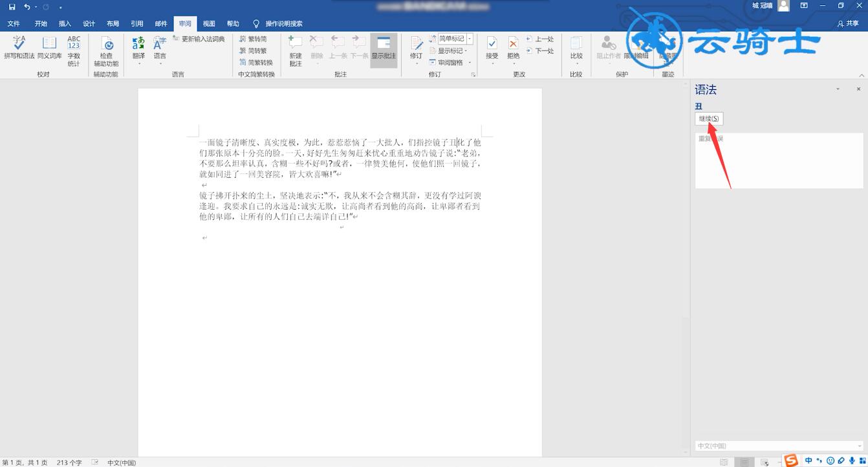
Task: Switch to the 插入 ribbon tab
Action: click(65, 24)
